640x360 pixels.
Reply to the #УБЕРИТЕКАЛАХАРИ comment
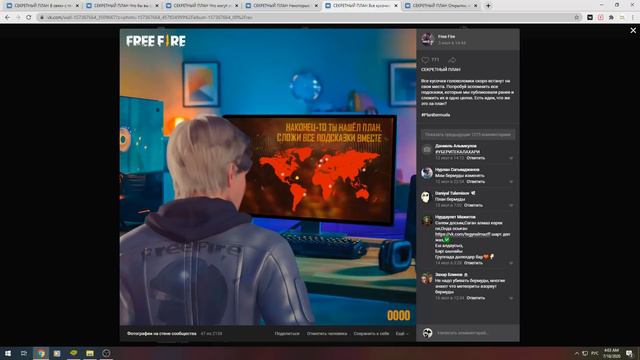(x=476, y=158)
